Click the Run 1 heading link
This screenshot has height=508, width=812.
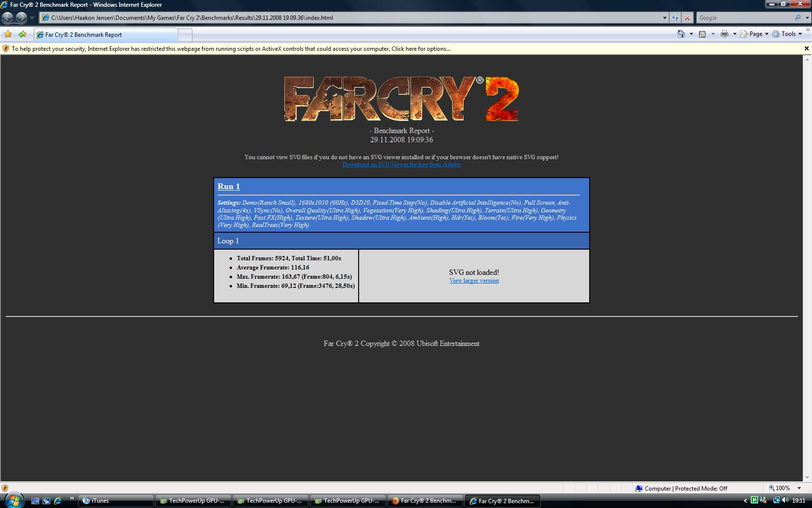pyautogui.click(x=229, y=186)
